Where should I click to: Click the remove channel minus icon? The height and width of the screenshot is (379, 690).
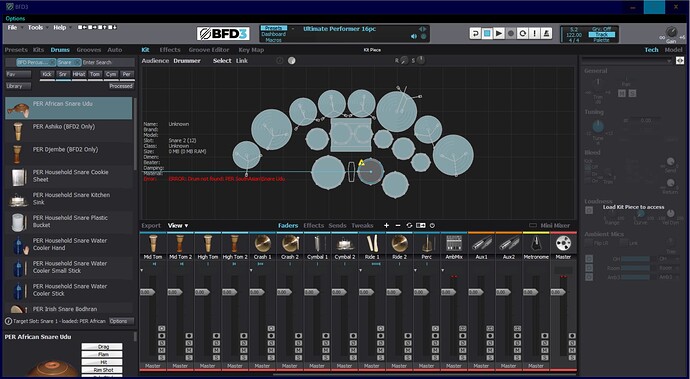[398, 225]
